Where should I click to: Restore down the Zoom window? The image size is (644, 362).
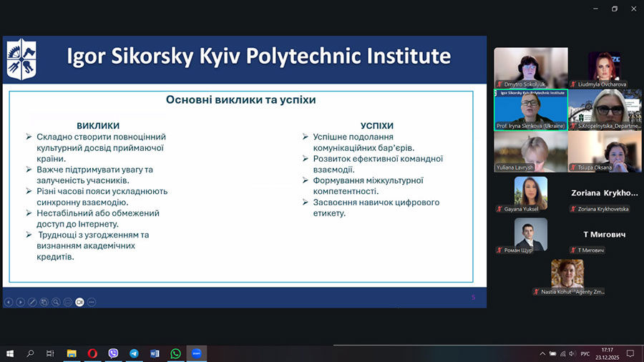(615, 9)
